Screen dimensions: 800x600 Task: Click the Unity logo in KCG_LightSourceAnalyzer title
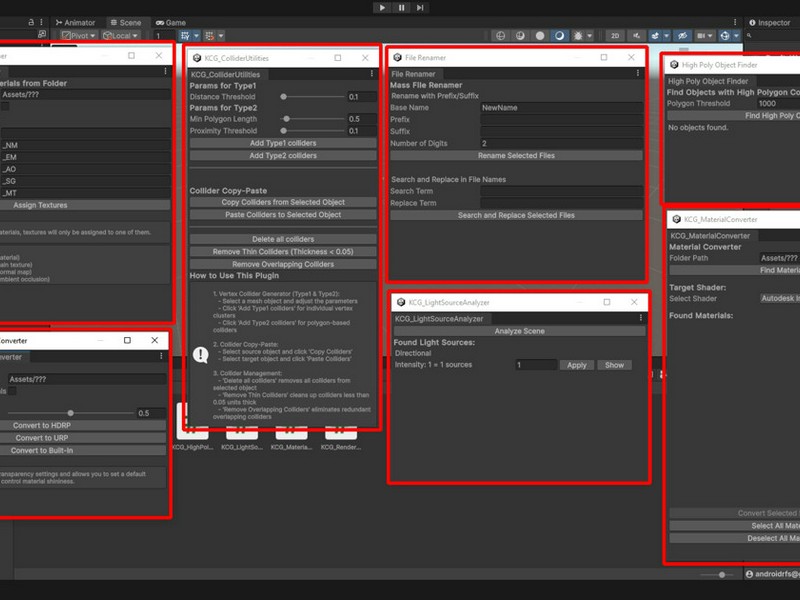click(x=401, y=303)
